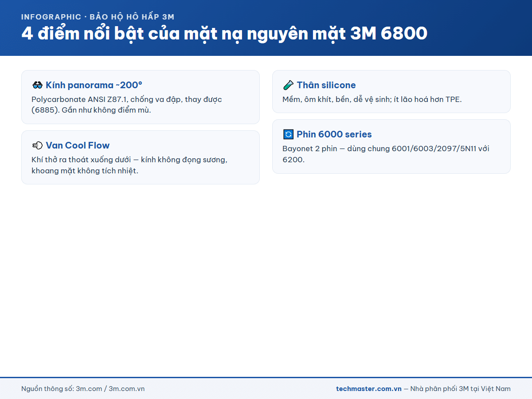532x399 pixels.
Task: Click the 'Polycarbonate ANSI Z87.1' description text
Action: click(127, 105)
